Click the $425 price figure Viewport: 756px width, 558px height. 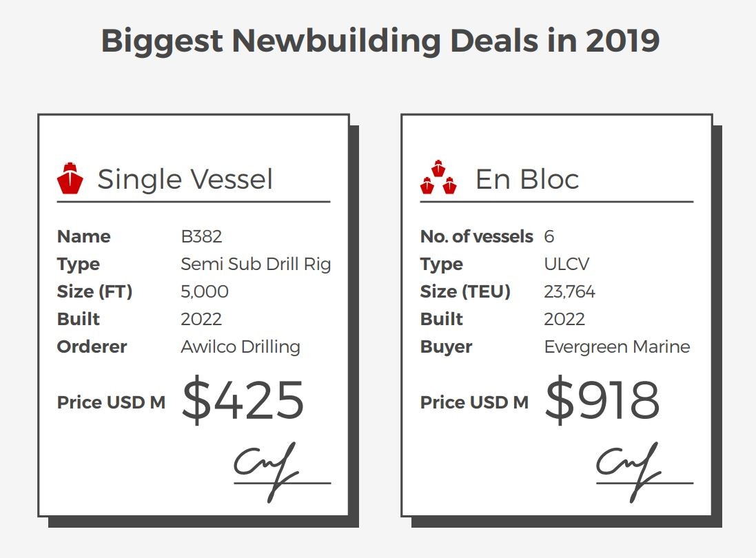[x=243, y=400]
